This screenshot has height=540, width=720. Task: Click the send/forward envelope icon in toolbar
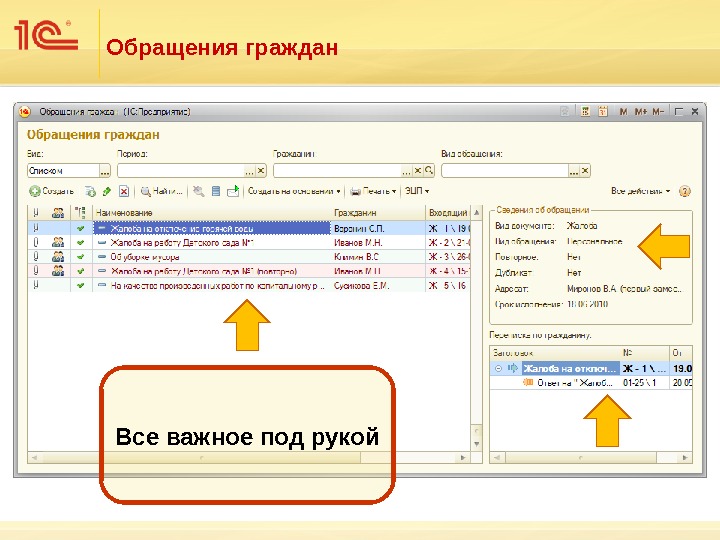[x=233, y=191]
